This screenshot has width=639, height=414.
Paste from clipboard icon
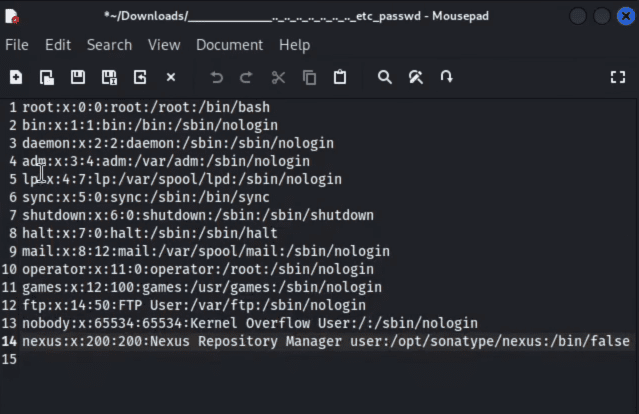[x=340, y=77]
